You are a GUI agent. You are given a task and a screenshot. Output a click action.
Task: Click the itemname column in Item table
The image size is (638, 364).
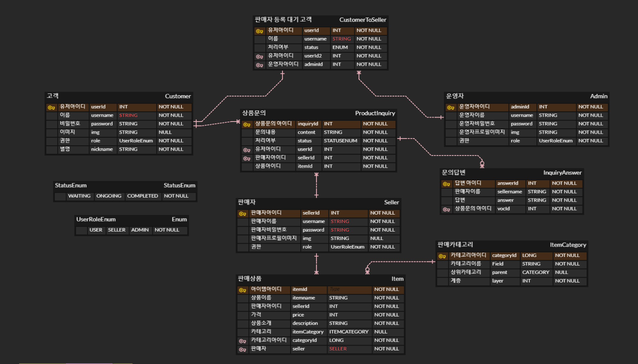point(303,298)
